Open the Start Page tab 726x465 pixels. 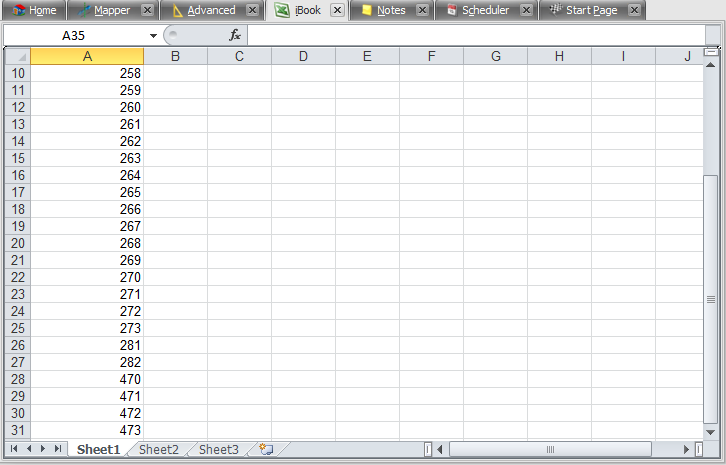click(591, 10)
